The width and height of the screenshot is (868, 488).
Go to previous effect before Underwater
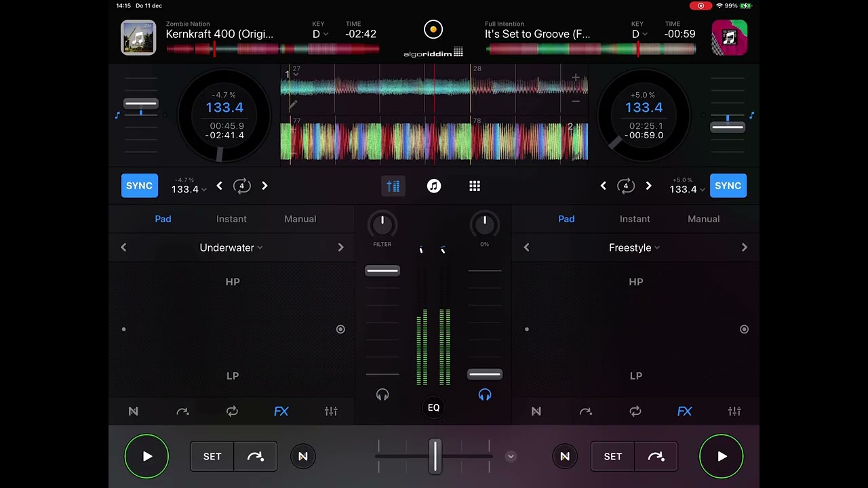(123, 247)
